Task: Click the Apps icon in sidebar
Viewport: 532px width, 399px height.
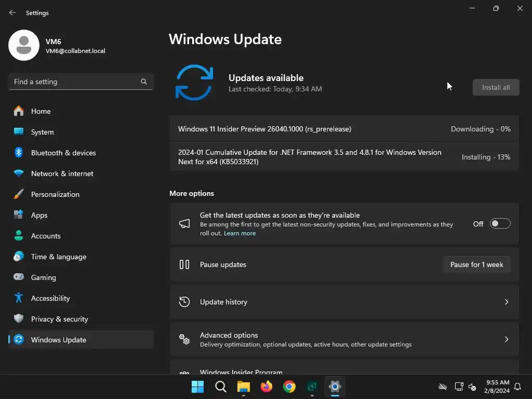Action: [x=19, y=215]
